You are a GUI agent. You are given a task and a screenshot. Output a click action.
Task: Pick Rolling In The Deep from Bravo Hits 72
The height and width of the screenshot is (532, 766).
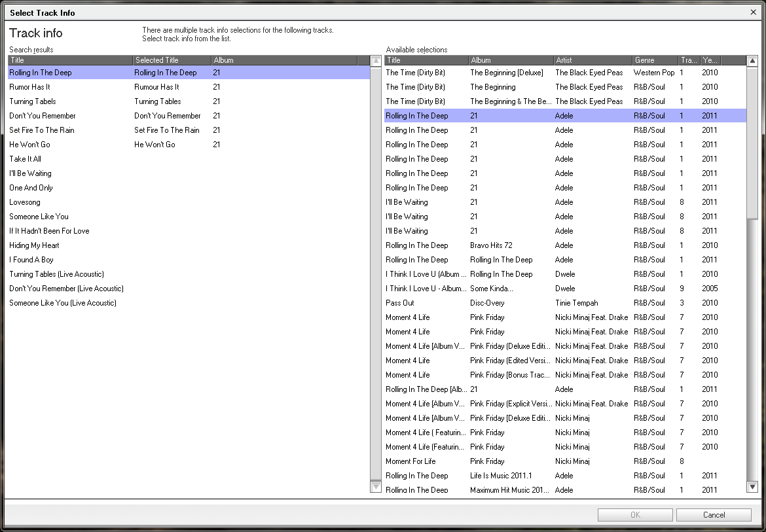pyautogui.click(x=492, y=245)
